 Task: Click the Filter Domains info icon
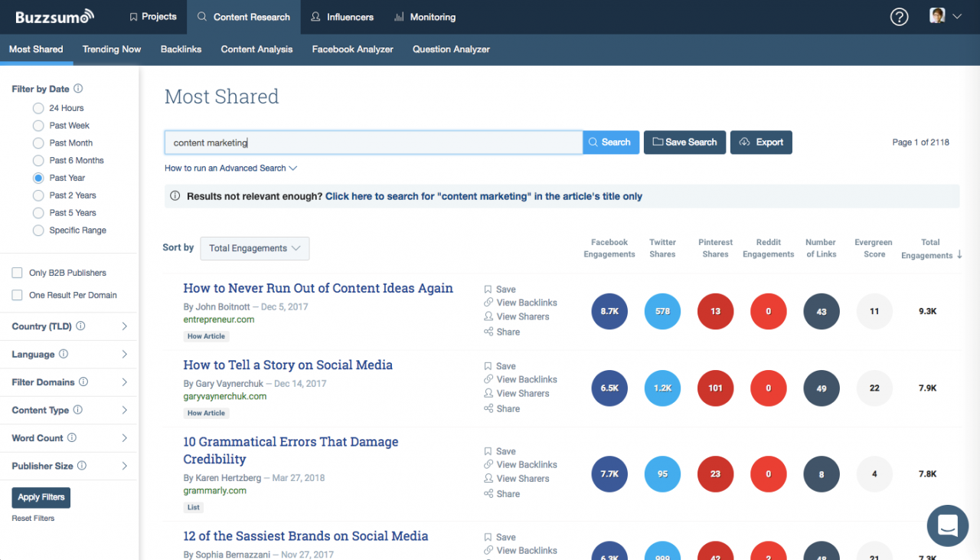83,382
